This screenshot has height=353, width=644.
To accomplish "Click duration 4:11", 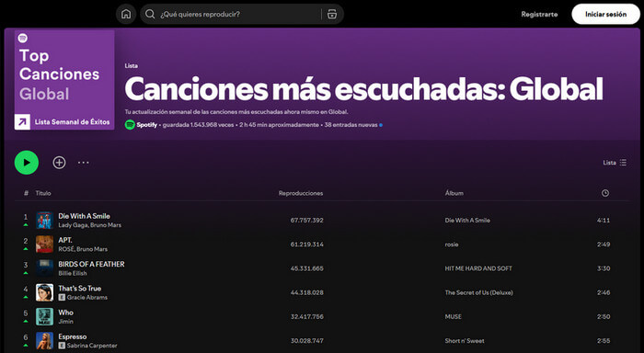I will tap(604, 221).
